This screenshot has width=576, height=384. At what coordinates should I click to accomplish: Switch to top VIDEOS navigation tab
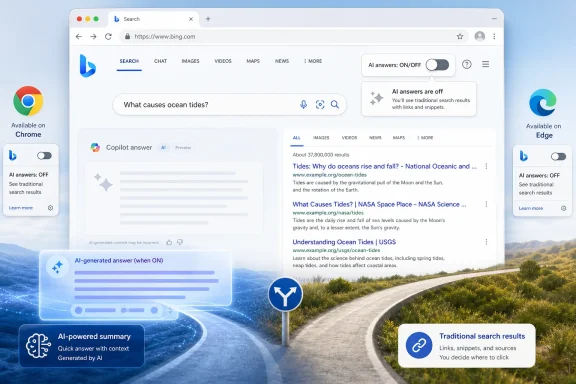(x=223, y=61)
